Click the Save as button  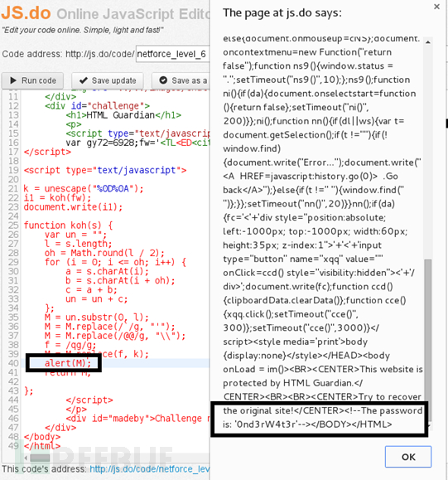(181, 80)
